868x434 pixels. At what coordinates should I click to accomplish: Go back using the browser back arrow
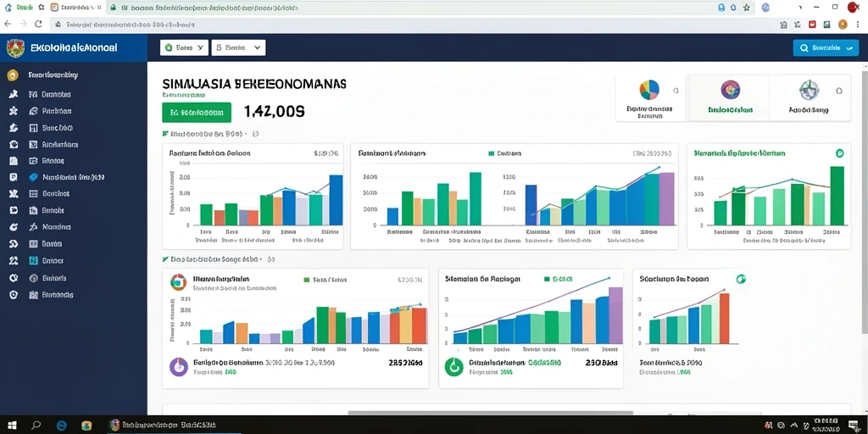pos(8,24)
